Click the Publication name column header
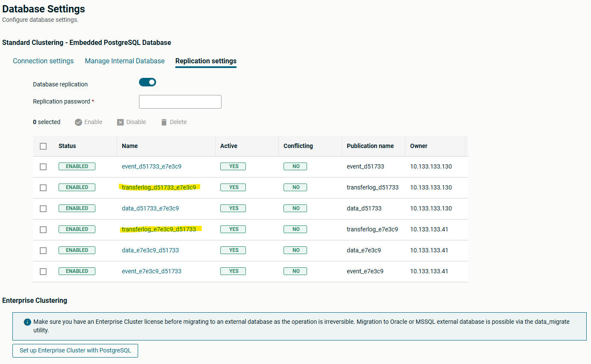Screen dimensions: 591x364 coord(370,146)
